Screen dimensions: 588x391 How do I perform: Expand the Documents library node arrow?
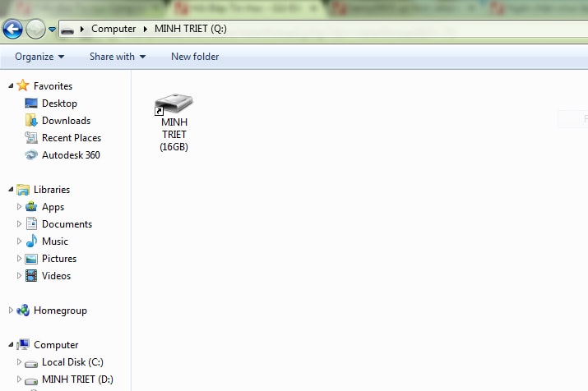tap(19, 224)
